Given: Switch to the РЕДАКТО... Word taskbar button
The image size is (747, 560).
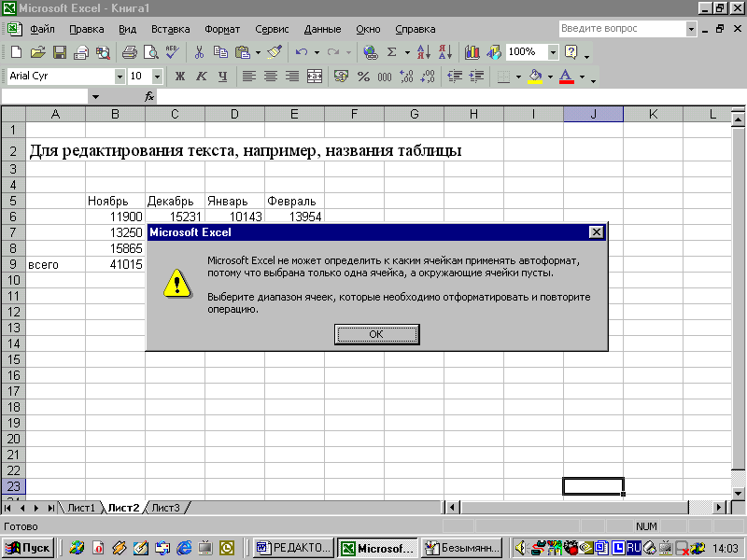Looking at the screenshot, I should click(294, 548).
